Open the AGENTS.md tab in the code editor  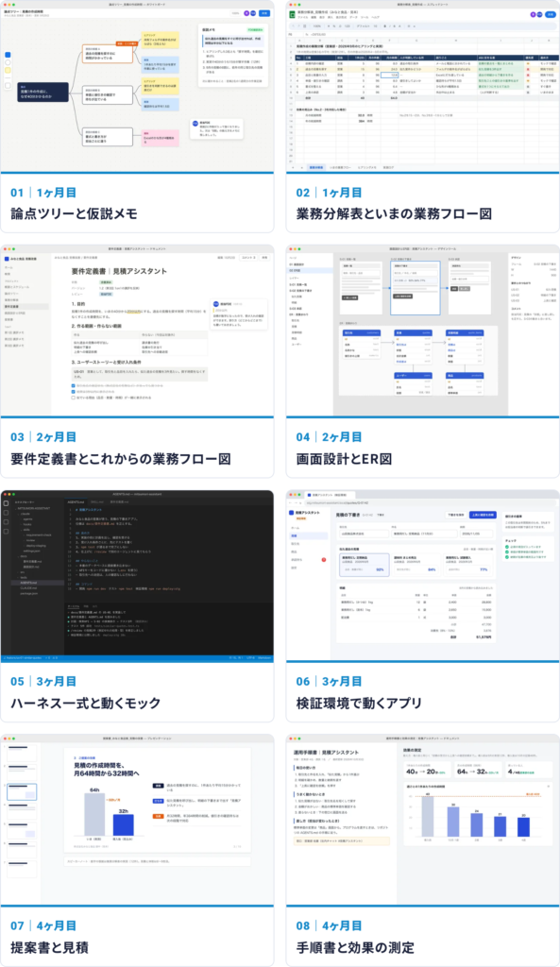click(x=77, y=502)
